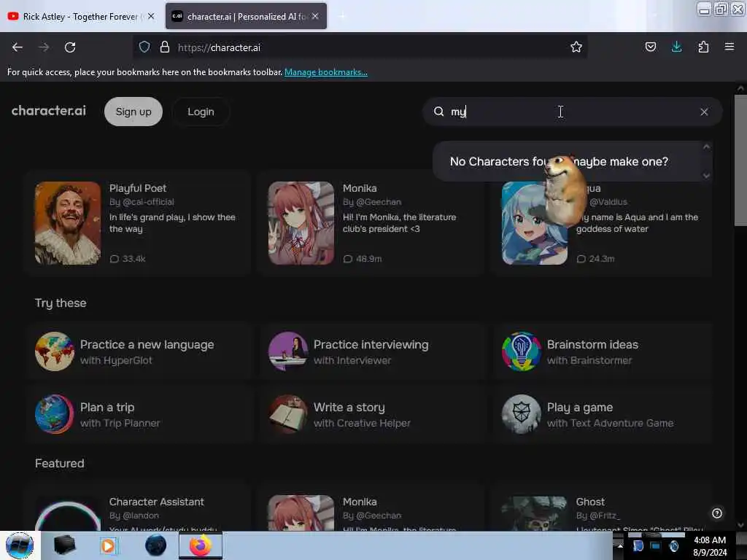Focus the character search input
Viewport: 747px width, 560px height.
[x=572, y=112]
